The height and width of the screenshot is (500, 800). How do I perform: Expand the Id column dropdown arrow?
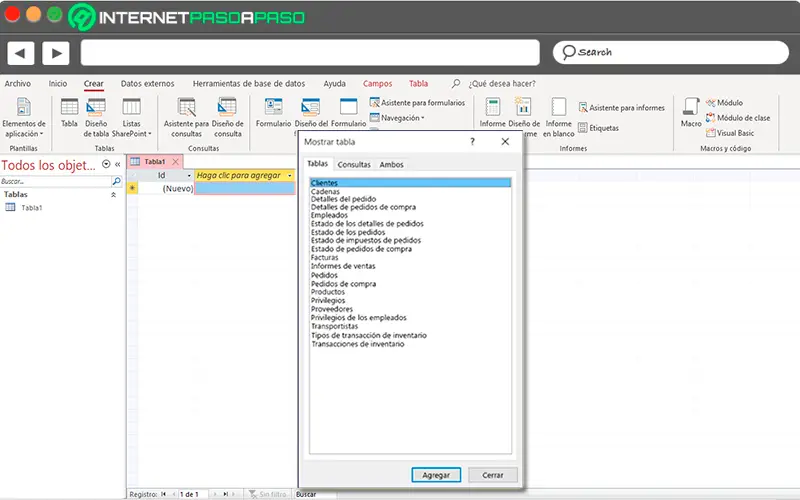(x=189, y=176)
